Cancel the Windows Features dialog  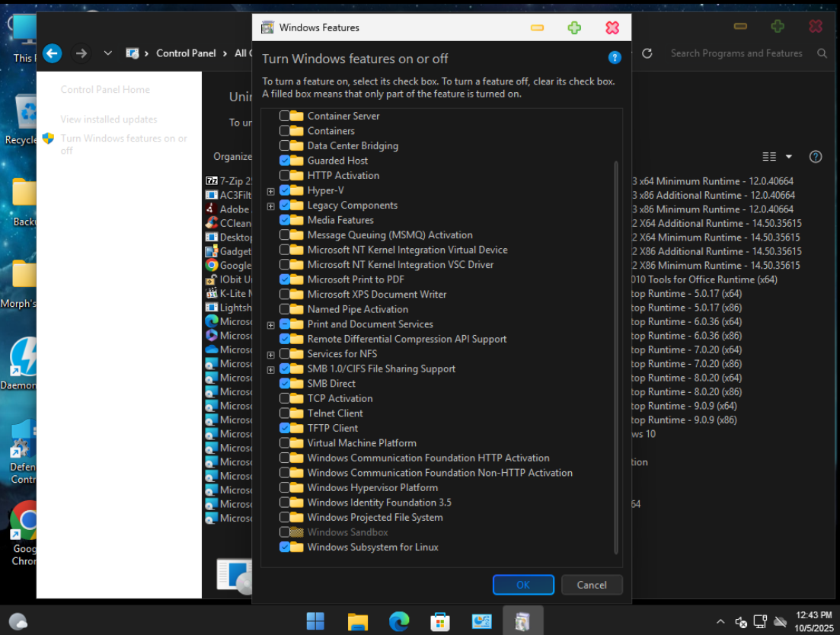592,585
